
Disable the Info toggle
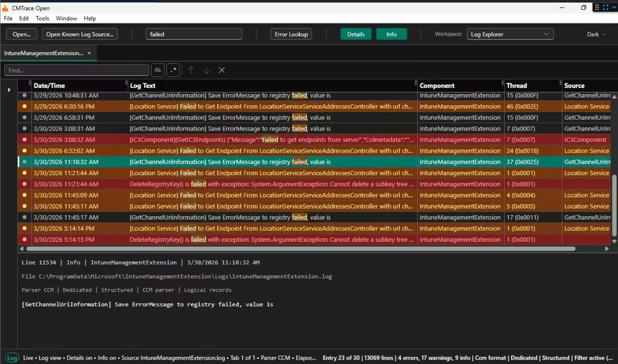(391, 34)
